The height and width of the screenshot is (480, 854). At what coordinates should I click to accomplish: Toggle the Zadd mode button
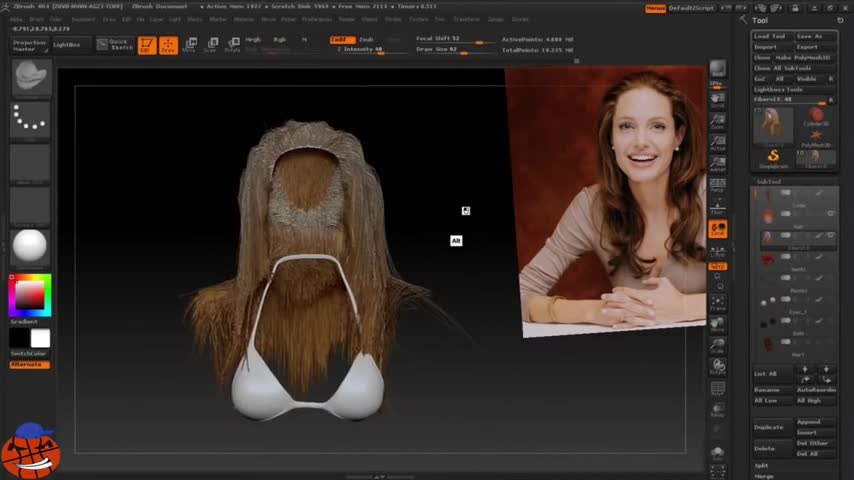tap(341, 40)
